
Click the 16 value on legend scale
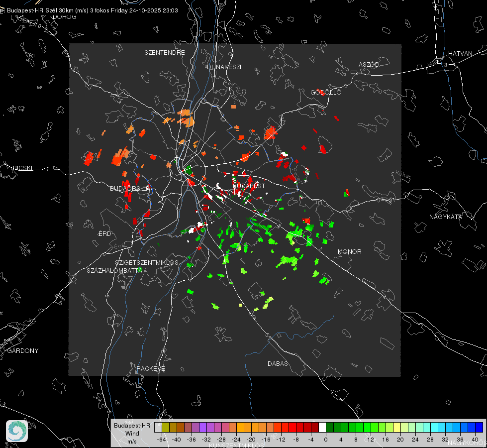(x=386, y=440)
